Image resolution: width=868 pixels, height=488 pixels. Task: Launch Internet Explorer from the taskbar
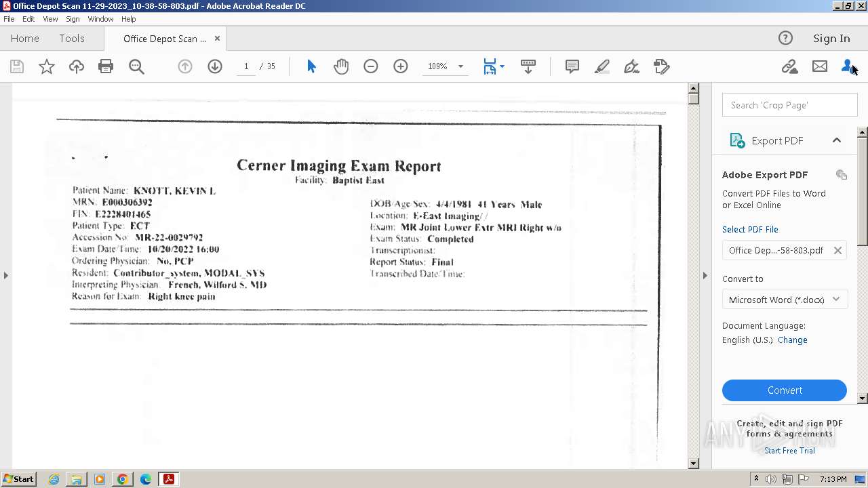(54, 479)
